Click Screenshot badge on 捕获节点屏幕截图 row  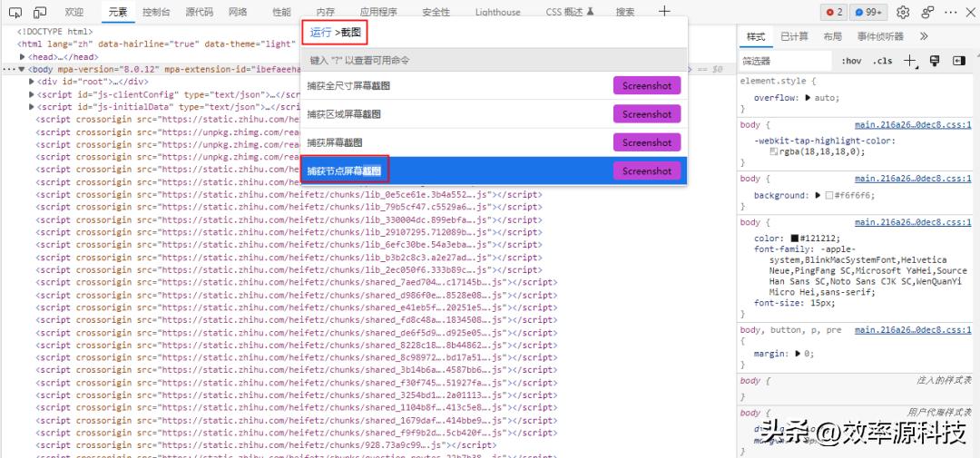coord(647,171)
